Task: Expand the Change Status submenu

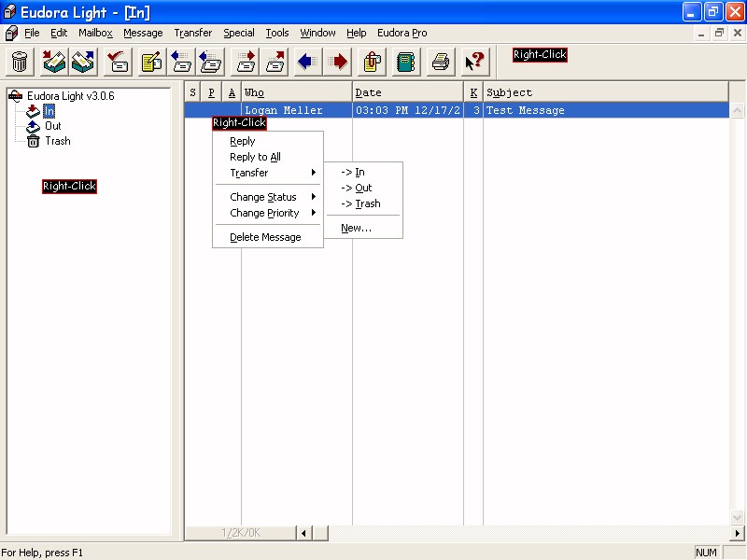Action: point(268,197)
